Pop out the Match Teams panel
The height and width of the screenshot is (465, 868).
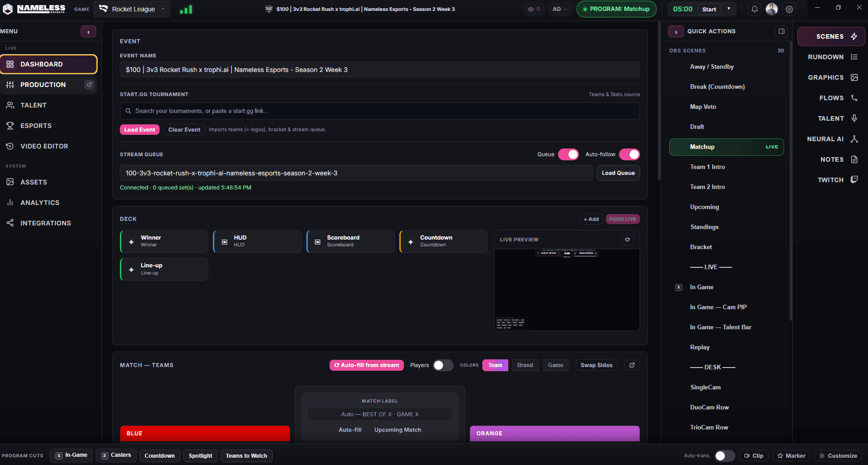632,365
